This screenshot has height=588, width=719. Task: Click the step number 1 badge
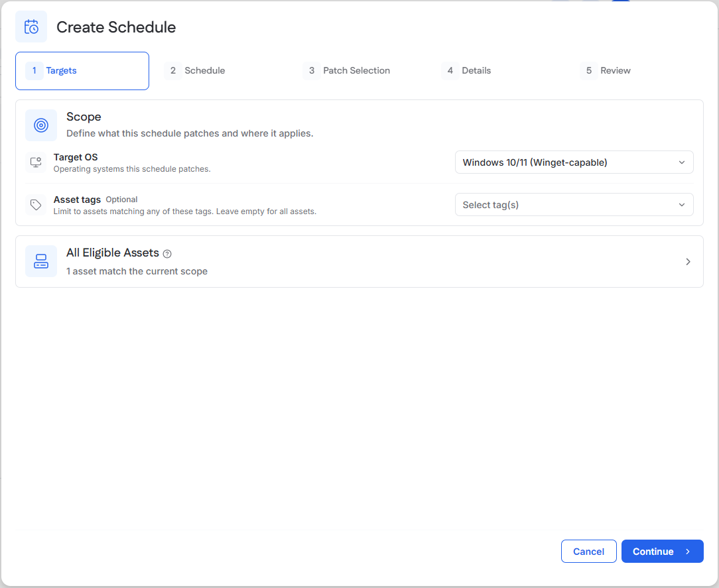coord(34,70)
